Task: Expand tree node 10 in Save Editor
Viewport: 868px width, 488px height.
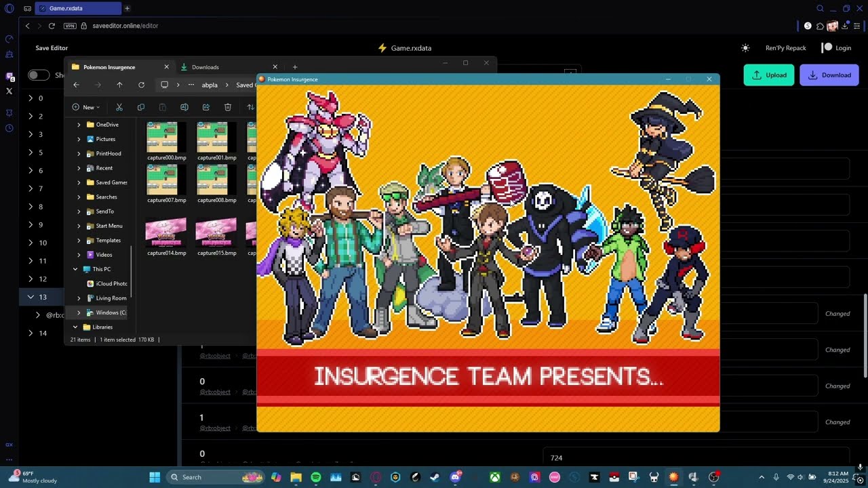Action: [x=31, y=243]
